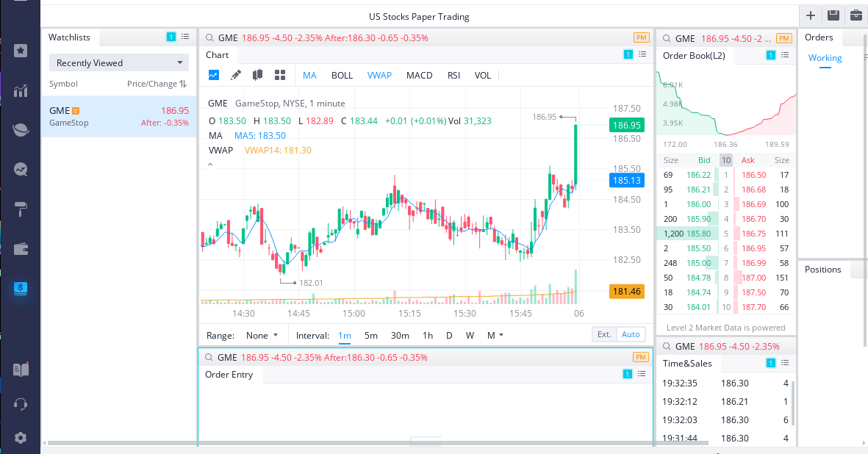Toggle the MA indicator
The width and height of the screenshot is (868, 454).
(309, 75)
